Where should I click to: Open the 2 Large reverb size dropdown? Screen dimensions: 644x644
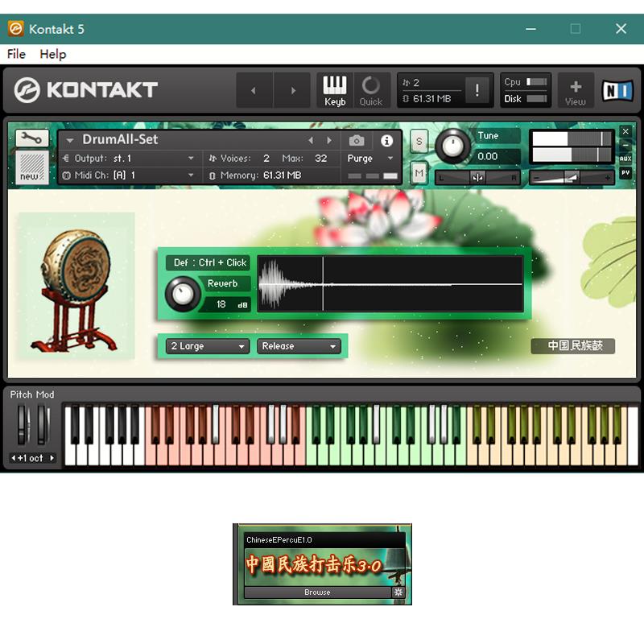coord(205,346)
